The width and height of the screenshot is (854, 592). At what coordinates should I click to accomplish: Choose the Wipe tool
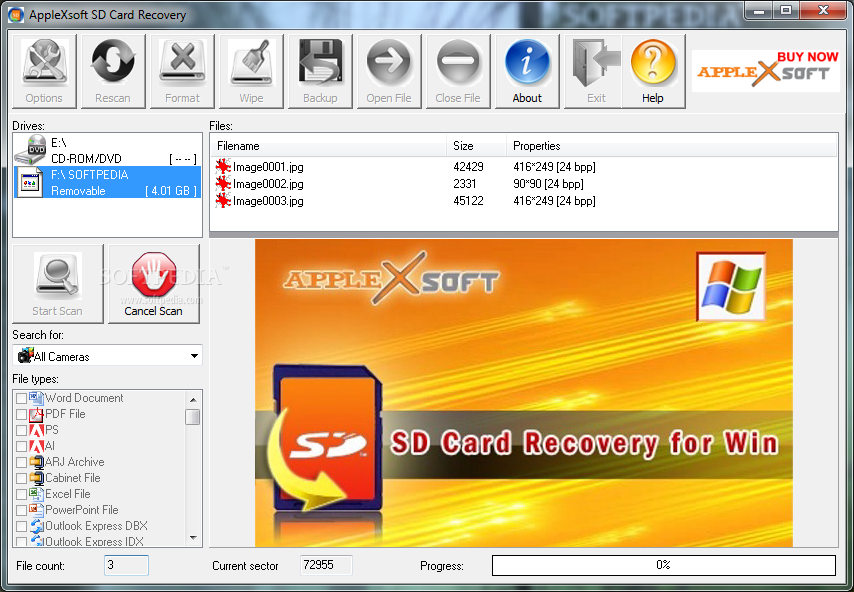(x=251, y=71)
